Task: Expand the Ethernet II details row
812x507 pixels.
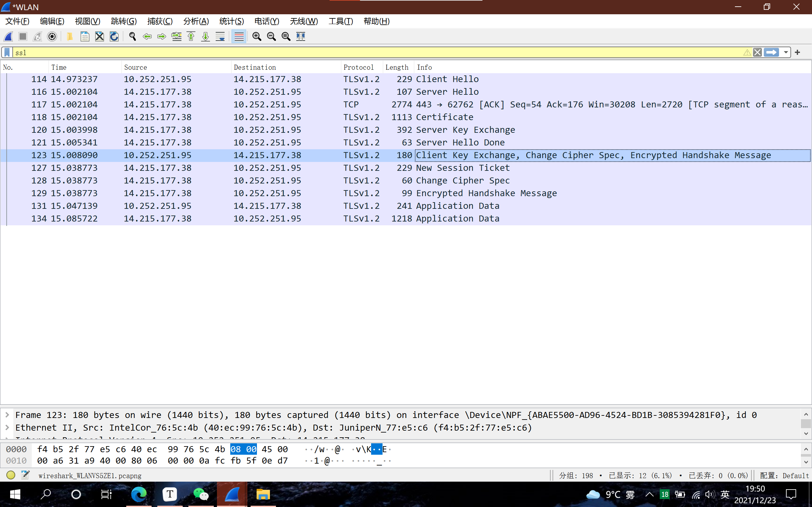Action: (x=7, y=427)
